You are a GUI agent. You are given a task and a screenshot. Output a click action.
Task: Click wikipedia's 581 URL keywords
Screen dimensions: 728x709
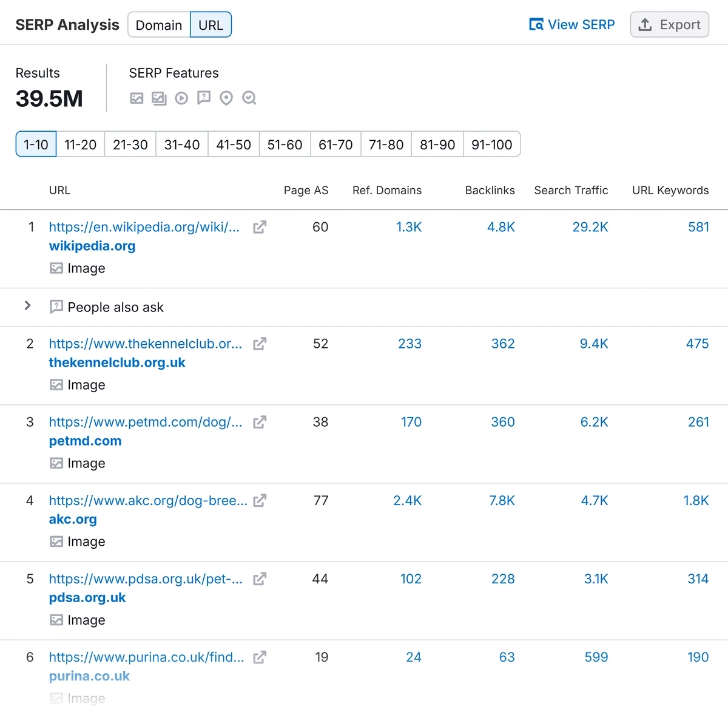pos(698,227)
